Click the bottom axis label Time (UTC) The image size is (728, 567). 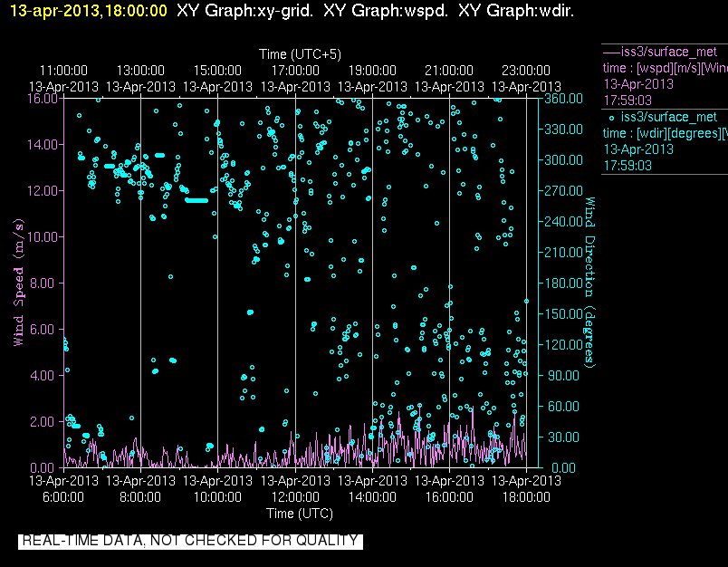[x=300, y=514]
